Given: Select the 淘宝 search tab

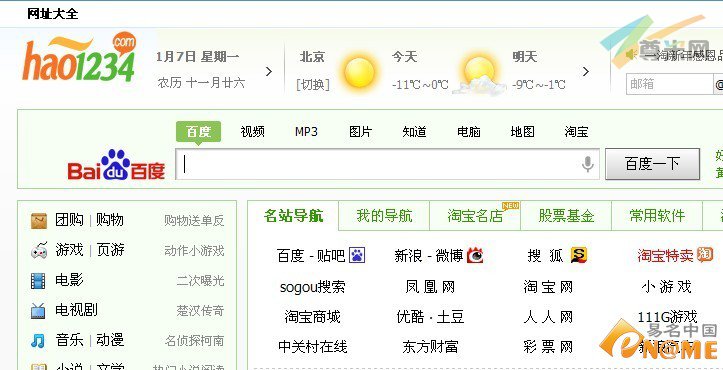Looking at the screenshot, I should [x=576, y=132].
